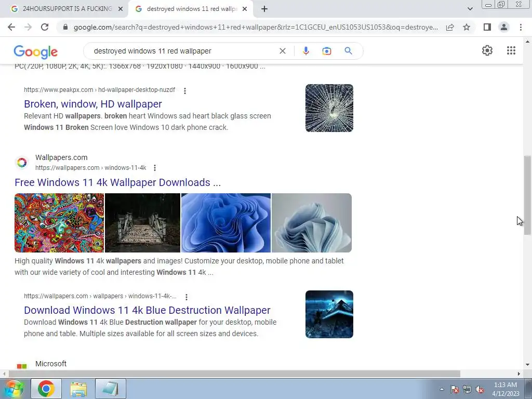The height and width of the screenshot is (399, 532).
Task: Open Action Center flag in tray
Action: [455, 390]
